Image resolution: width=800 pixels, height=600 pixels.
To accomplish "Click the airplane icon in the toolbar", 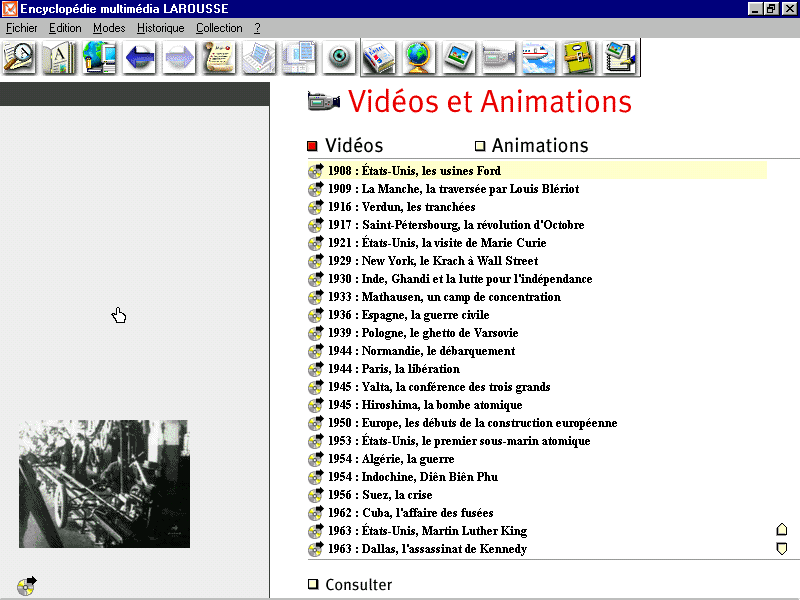I will click(x=539, y=57).
